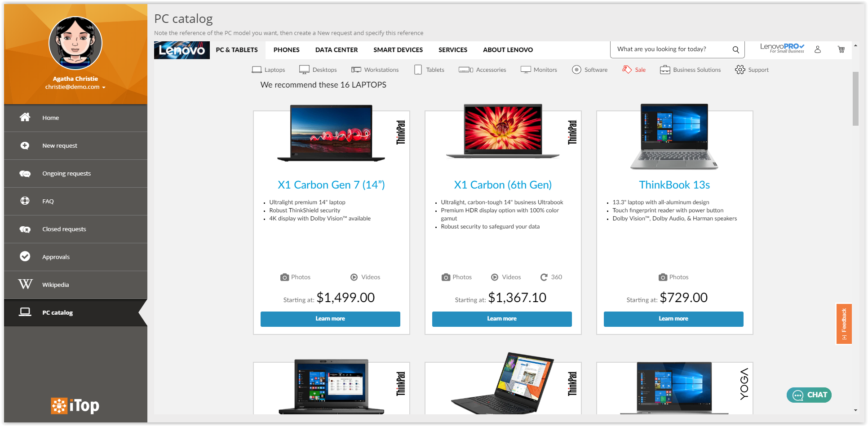View Photos for ThinkBook 13s
Viewport: 868px width, 426px height.
pyautogui.click(x=673, y=277)
